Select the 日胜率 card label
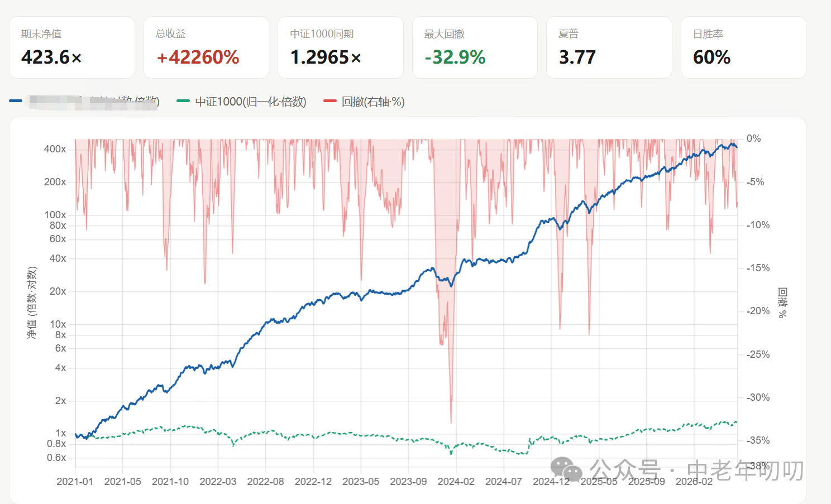 708,34
